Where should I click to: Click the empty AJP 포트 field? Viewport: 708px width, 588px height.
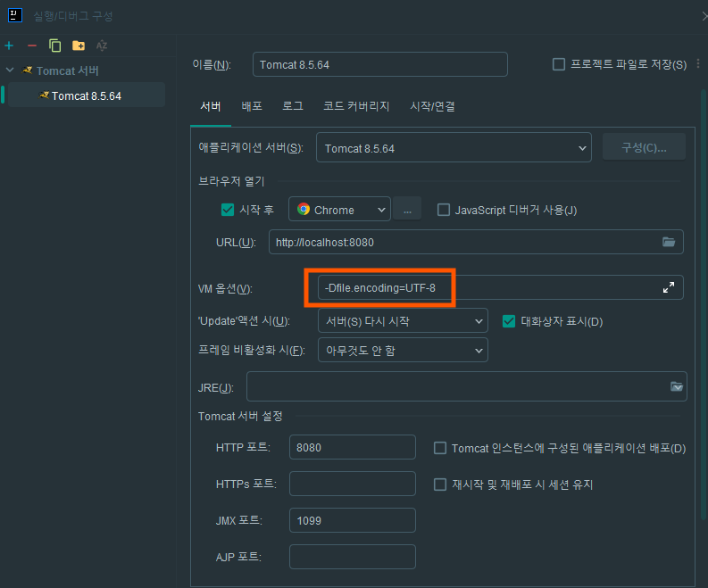point(352,557)
